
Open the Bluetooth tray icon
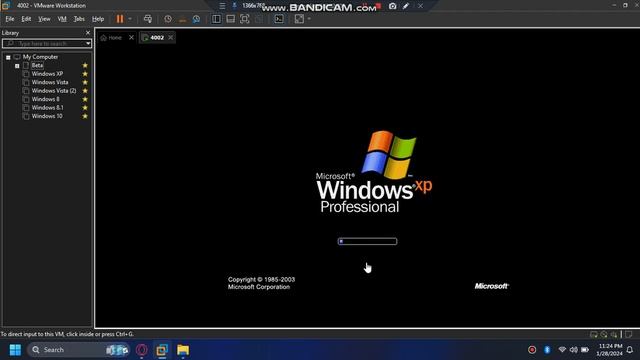pyautogui.click(x=547, y=350)
